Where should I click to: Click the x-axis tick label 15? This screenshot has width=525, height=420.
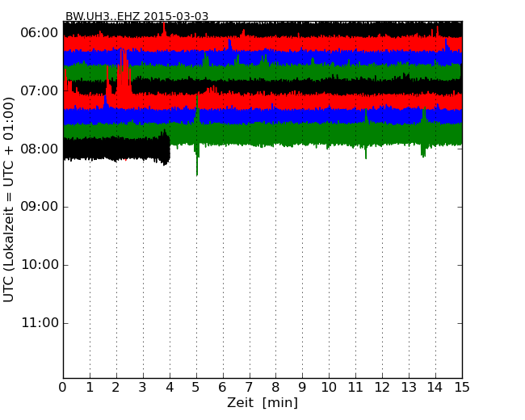point(462,388)
